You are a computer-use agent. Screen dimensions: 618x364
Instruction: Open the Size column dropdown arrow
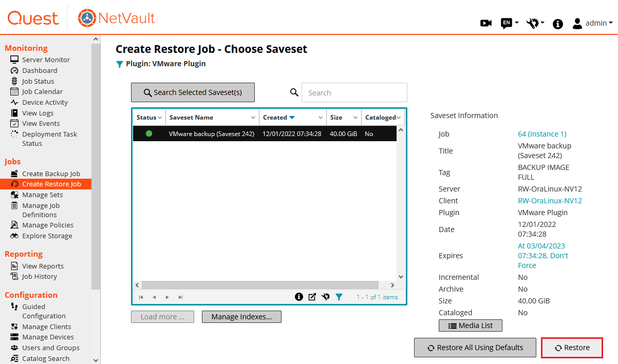tap(355, 118)
